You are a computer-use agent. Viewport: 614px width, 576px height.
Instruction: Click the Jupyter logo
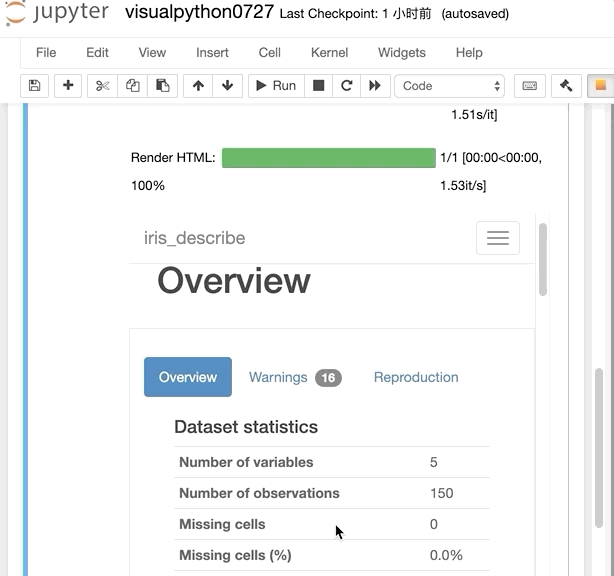(x=57, y=13)
